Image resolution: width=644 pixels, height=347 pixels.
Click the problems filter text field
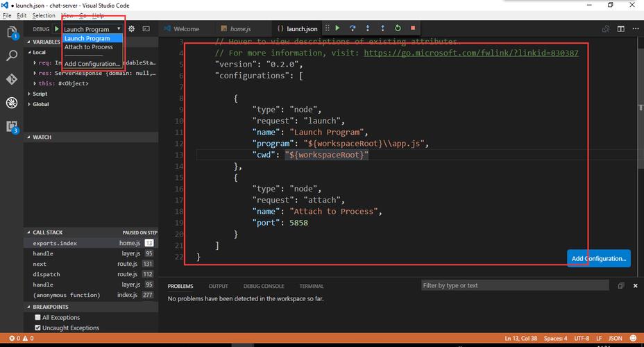point(515,285)
